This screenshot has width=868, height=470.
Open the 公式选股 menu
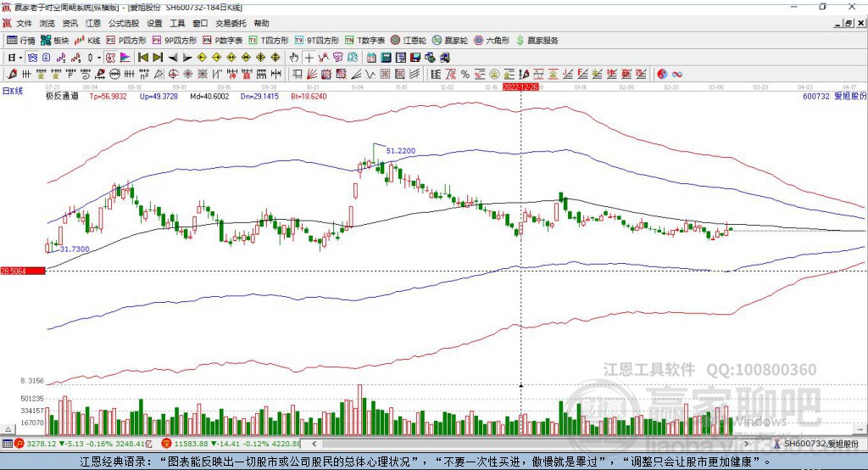point(124,23)
